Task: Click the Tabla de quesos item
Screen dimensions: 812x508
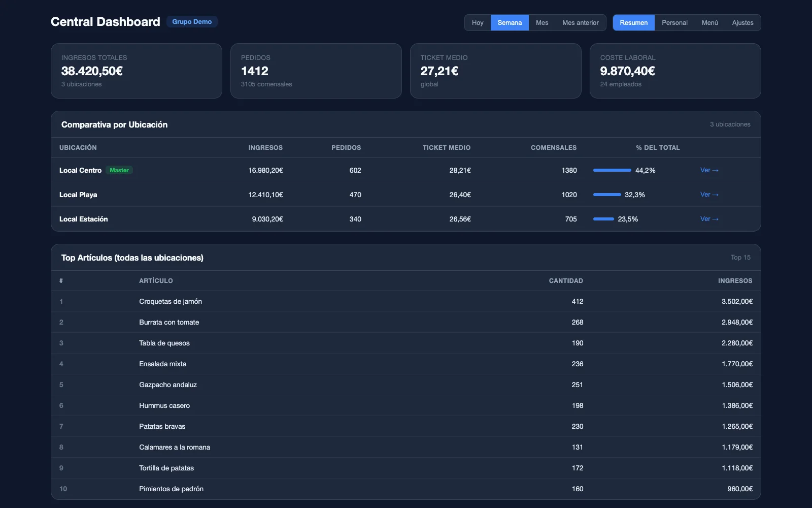Action: 164,343
